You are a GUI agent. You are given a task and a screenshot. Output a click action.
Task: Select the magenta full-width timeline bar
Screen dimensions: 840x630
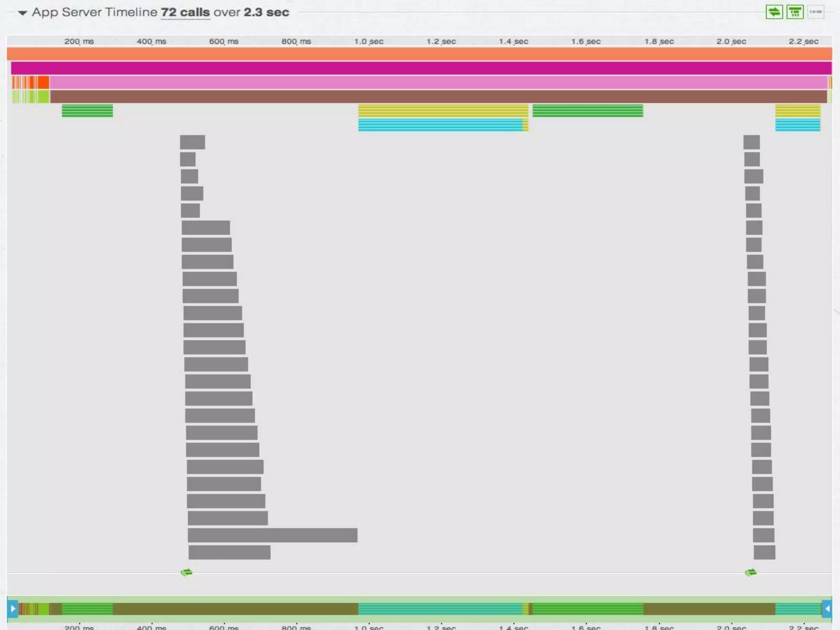pos(421,68)
